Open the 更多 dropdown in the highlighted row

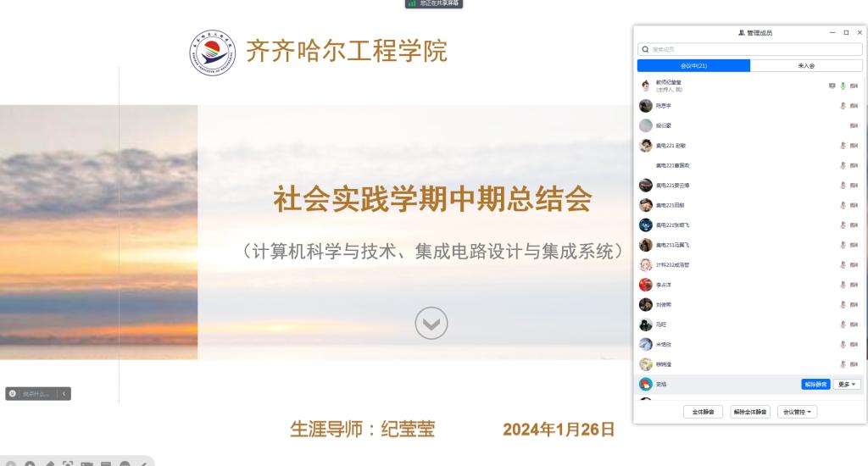tap(847, 384)
